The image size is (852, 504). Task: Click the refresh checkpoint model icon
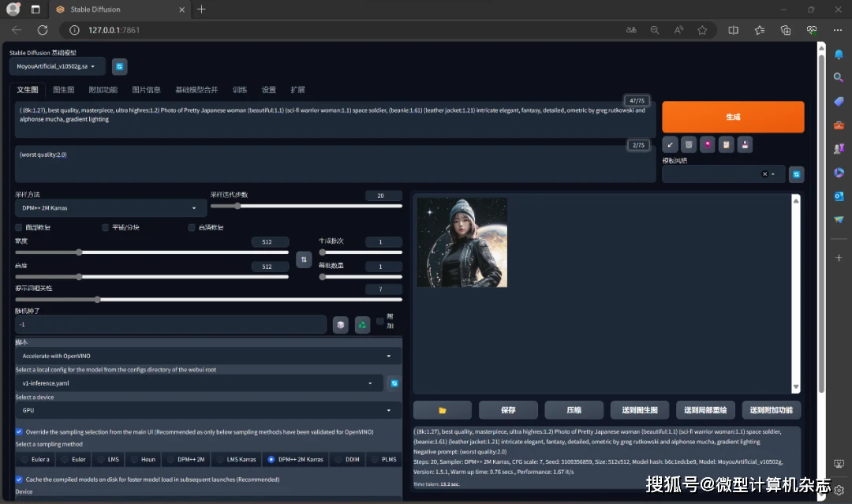click(x=119, y=67)
